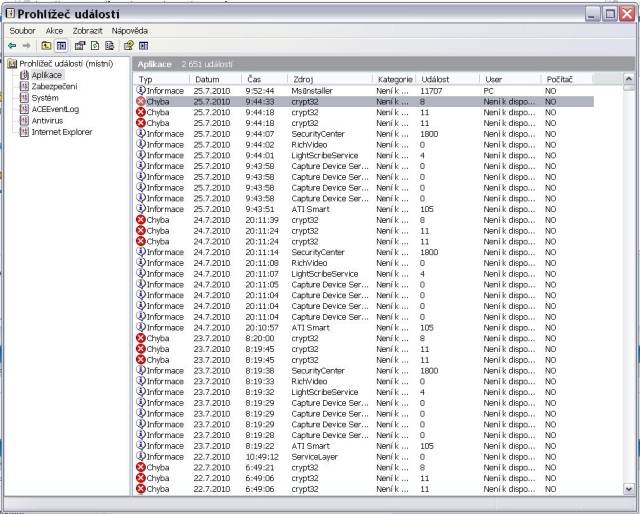
Task: Select the Prohlížeč událostí (místní) root node
Action: point(66,64)
